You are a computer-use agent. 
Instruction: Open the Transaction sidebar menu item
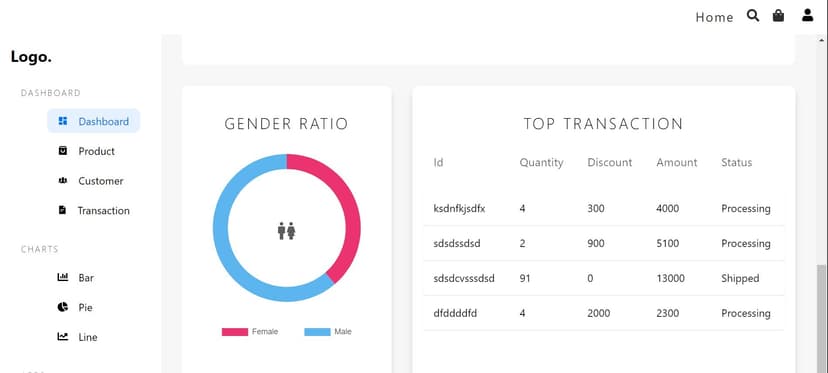[94, 210]
